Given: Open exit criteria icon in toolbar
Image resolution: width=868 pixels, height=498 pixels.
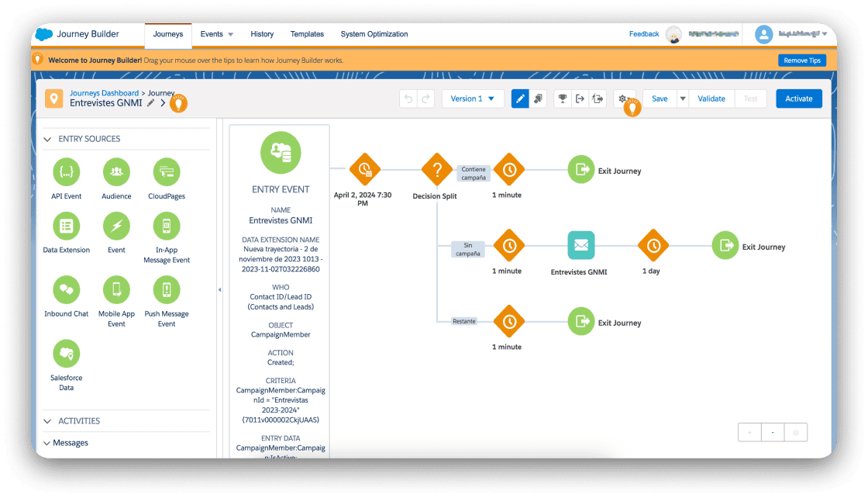Looking at the screenshot, I should click(x=580, y=99).
